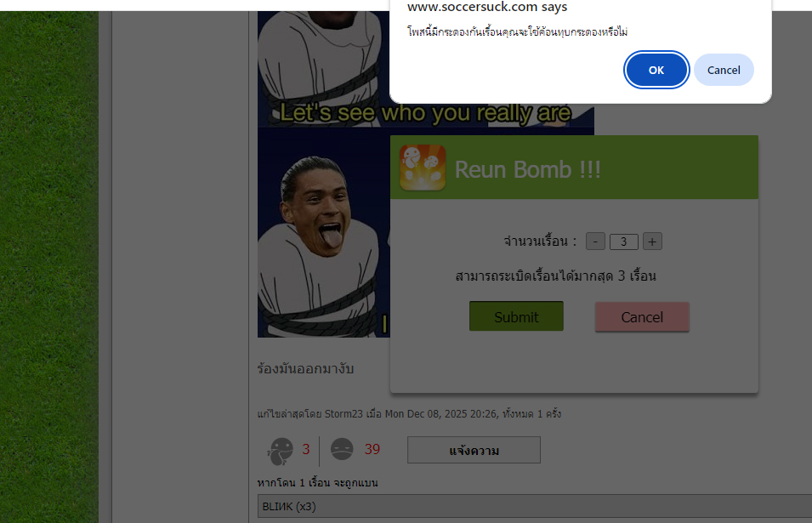Screen dimensions: 812x523
Task: Click the post text ร้องมันออกมางับ
Action: click(305, 369)
